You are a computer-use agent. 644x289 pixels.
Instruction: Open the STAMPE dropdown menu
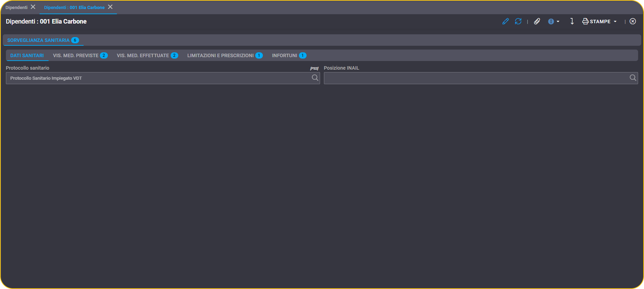[600, 21]
